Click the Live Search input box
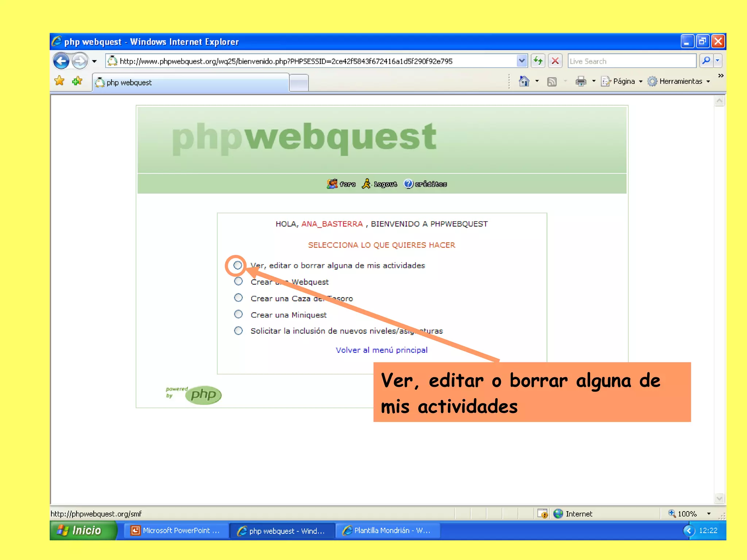This screenshot has width=747, height=560. [x=632, y=61]
